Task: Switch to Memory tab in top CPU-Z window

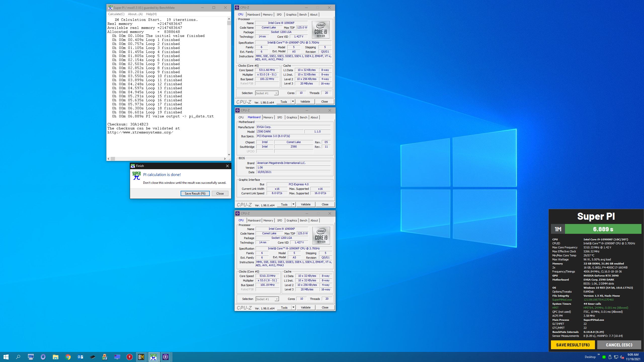Action: coord(267,15)
